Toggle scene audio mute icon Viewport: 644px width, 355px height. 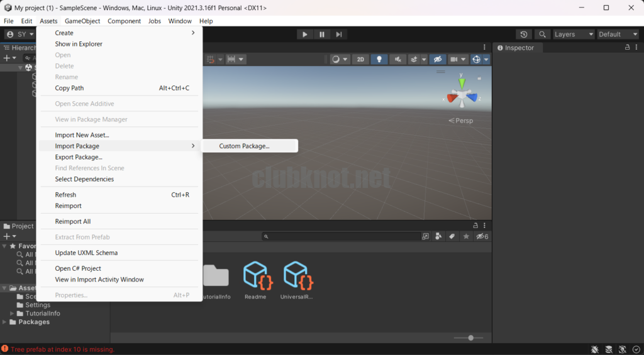click(397, 59)
